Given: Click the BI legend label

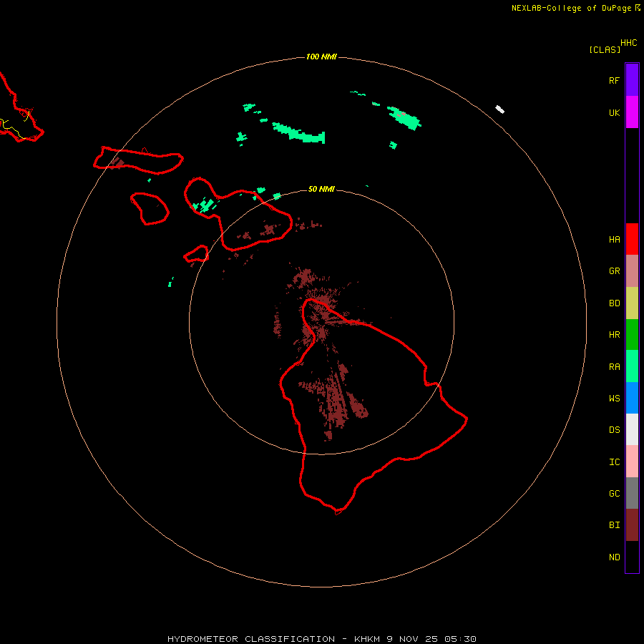Looking at the screenshot, I should click(x=614, y=525).
